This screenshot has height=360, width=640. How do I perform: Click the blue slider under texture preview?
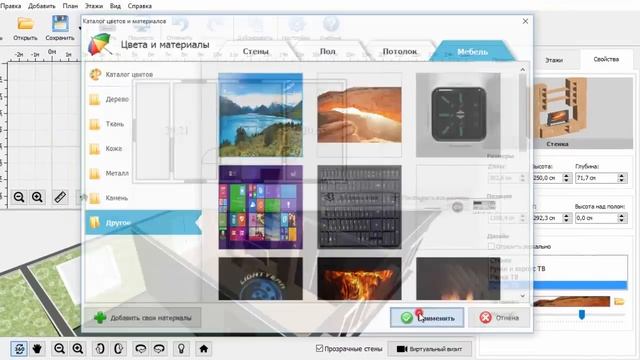coord(582,314)
